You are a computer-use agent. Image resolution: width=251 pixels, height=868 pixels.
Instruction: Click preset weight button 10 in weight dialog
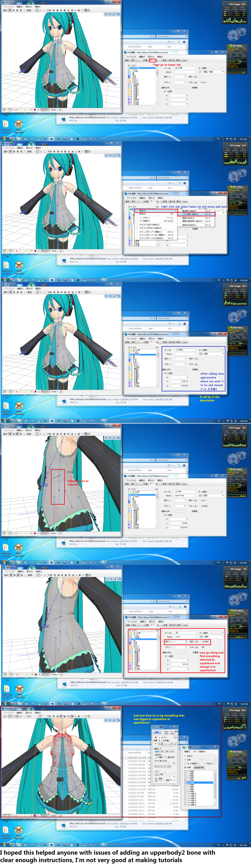click(x=170, y=766)
